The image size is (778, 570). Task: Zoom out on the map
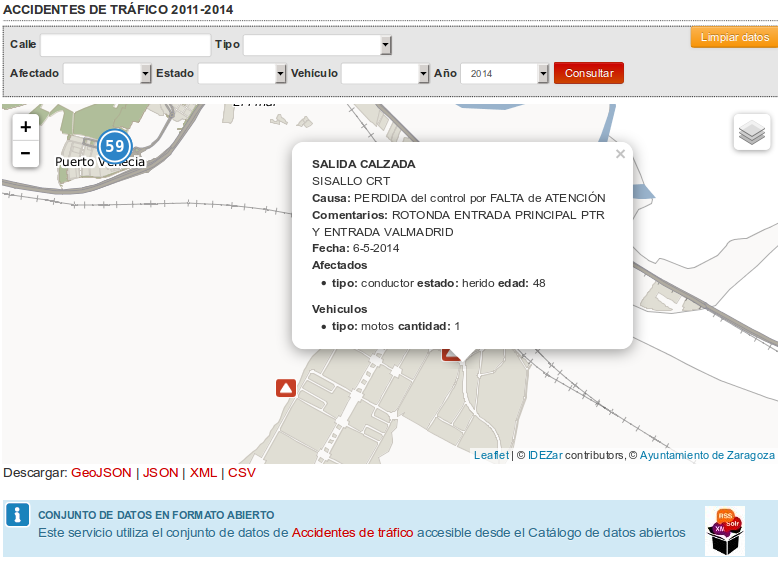(x=25, y=153)
